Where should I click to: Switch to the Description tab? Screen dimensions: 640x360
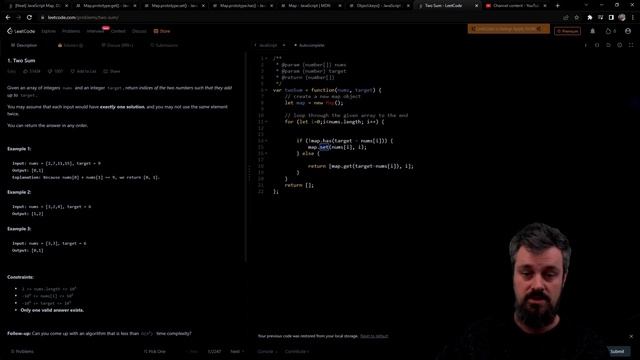[24, 45]
